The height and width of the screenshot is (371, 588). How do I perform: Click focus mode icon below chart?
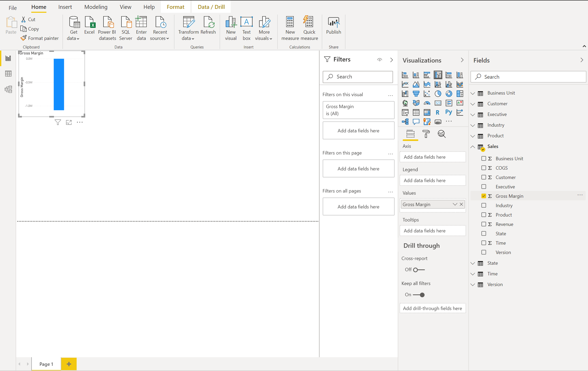(x=69, y=122)
